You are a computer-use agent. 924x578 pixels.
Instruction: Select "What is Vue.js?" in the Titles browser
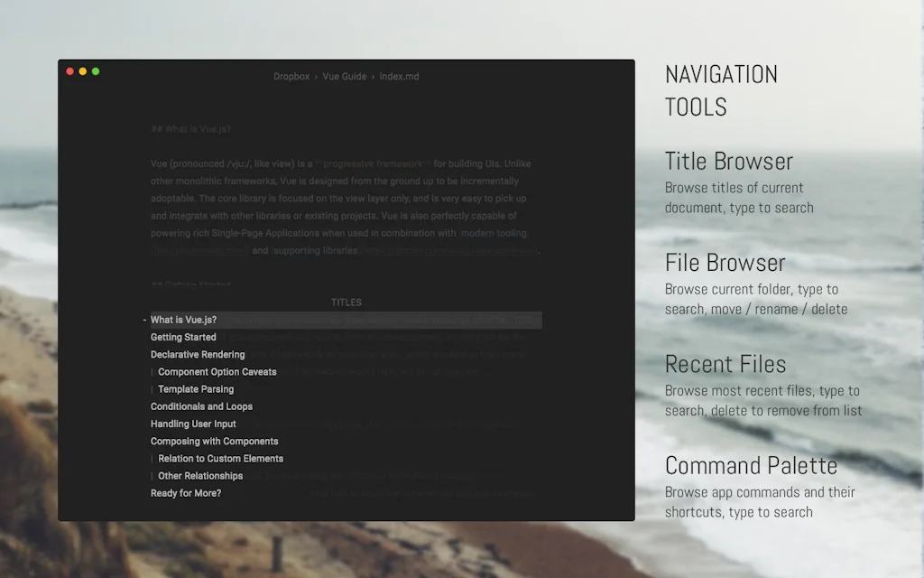[183, 319]
